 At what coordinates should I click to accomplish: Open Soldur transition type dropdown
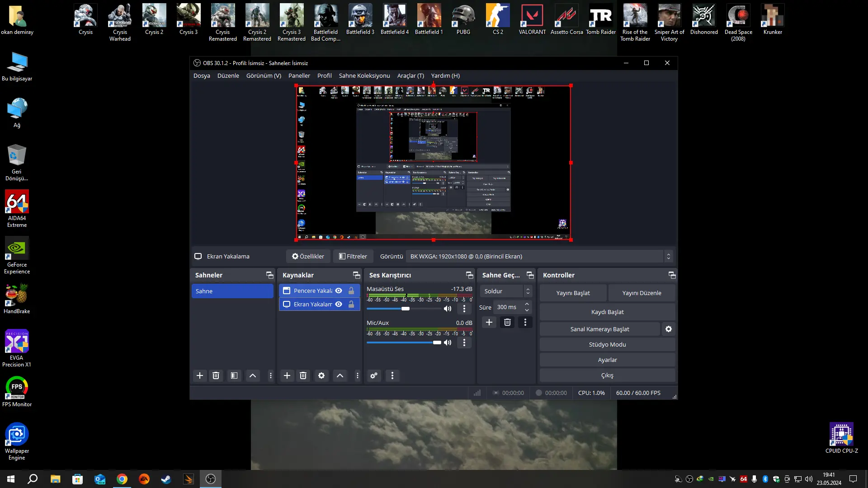coord(505,291)
